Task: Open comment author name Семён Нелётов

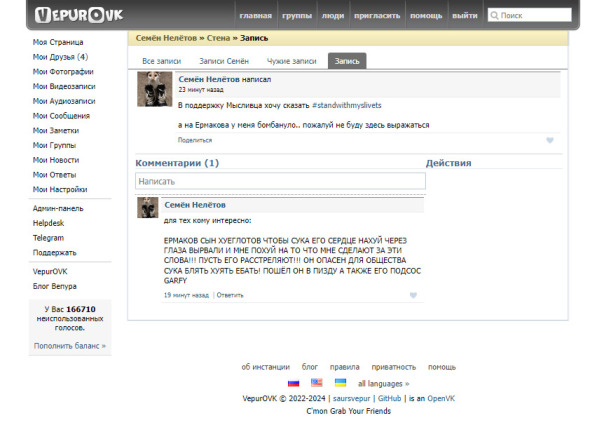Action: tap(195, 205)
